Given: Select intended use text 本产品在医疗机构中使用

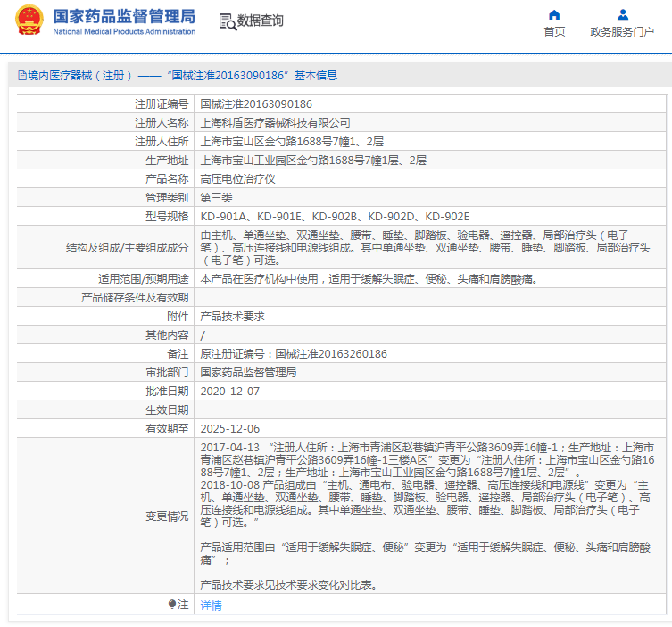Looking at the screenshot, I should pyautogui.click(x=369, y=279).
